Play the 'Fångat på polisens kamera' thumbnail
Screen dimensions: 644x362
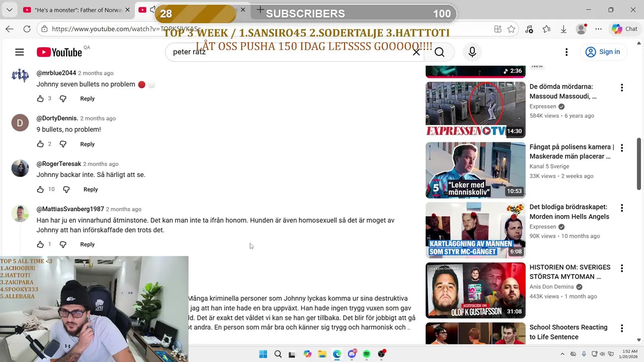[475, 170]
